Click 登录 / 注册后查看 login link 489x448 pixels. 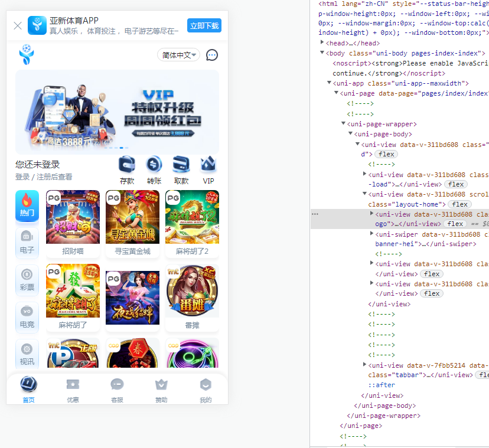coord(44,177)
